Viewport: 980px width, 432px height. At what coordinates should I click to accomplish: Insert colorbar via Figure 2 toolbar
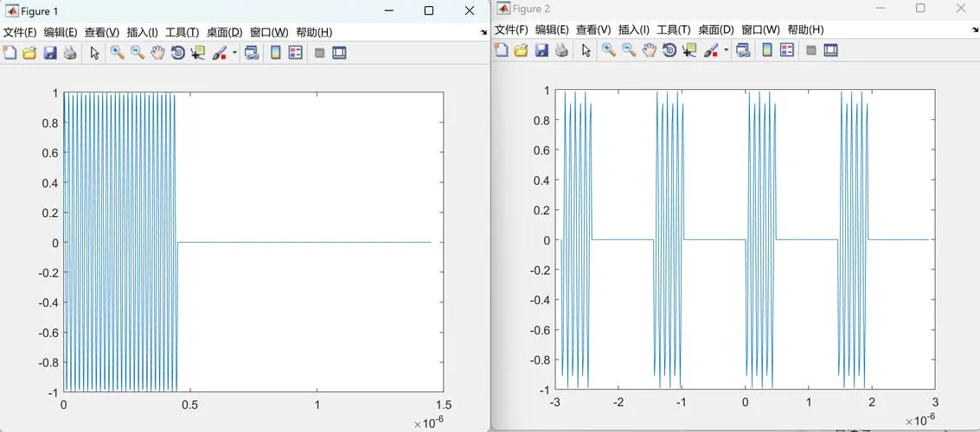pos(767,51)
